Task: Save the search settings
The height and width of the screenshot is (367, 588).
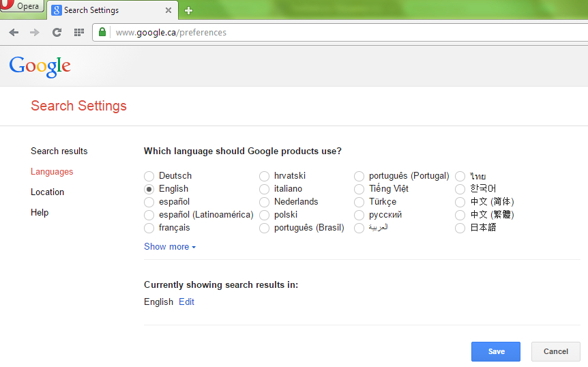Action: pyautogui.click(x=496, y=351)
